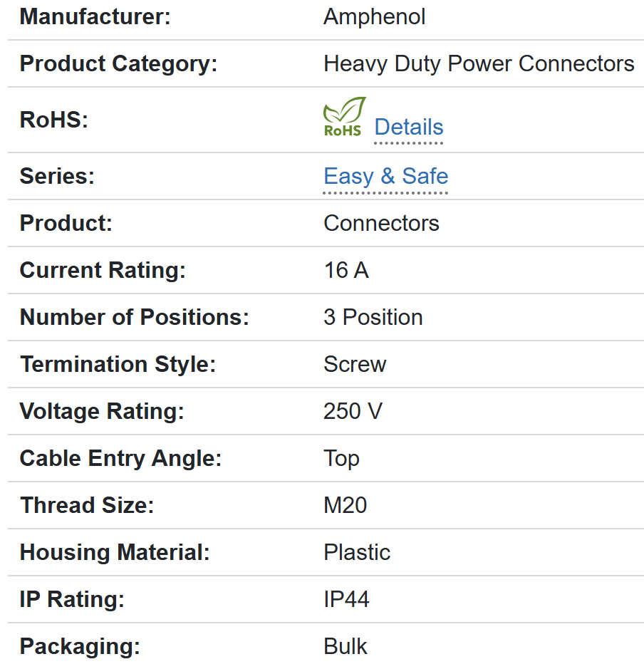The image size is (644, 664).
Task: Click the Product Category: label
Action: point(118,64)
